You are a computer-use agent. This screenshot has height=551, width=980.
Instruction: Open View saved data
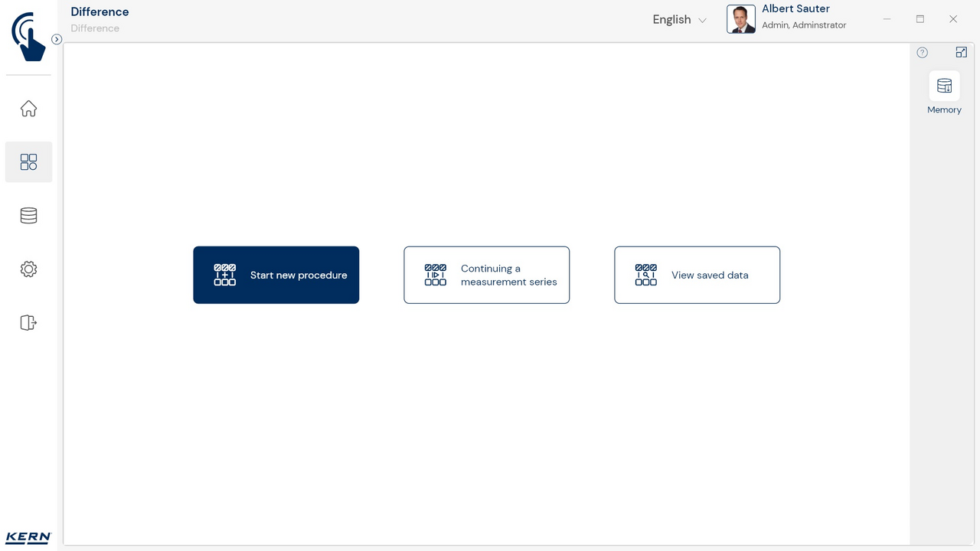pyautogui.click(x=697, y=275)
